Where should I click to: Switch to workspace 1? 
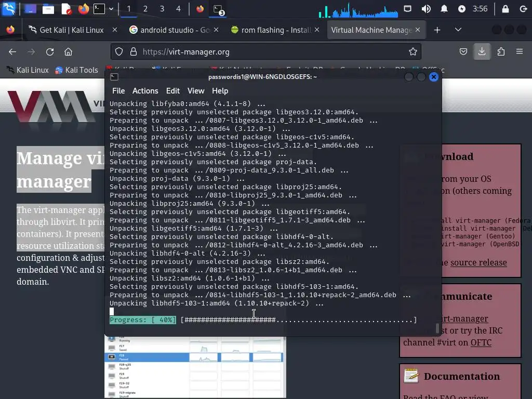129,9
